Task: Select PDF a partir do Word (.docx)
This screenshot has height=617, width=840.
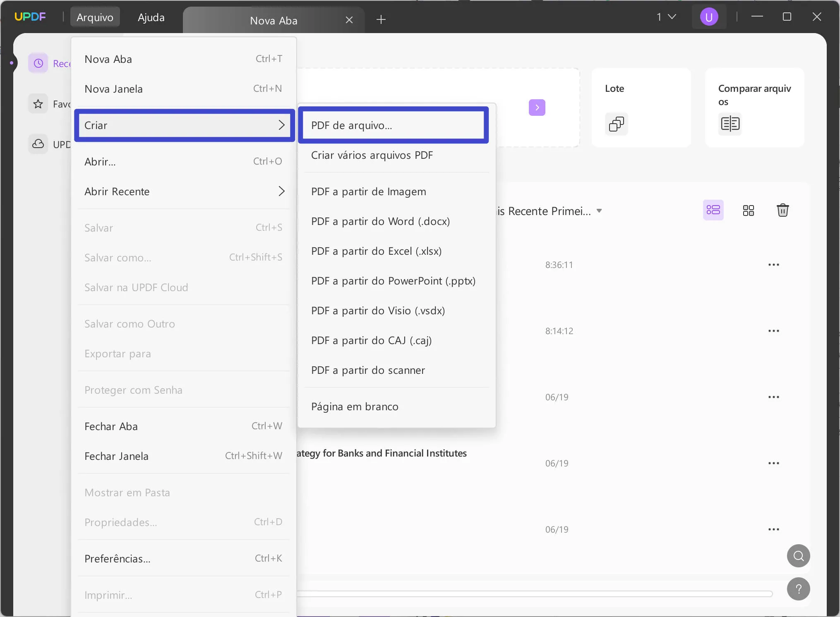Action: [x=396, y=221]
